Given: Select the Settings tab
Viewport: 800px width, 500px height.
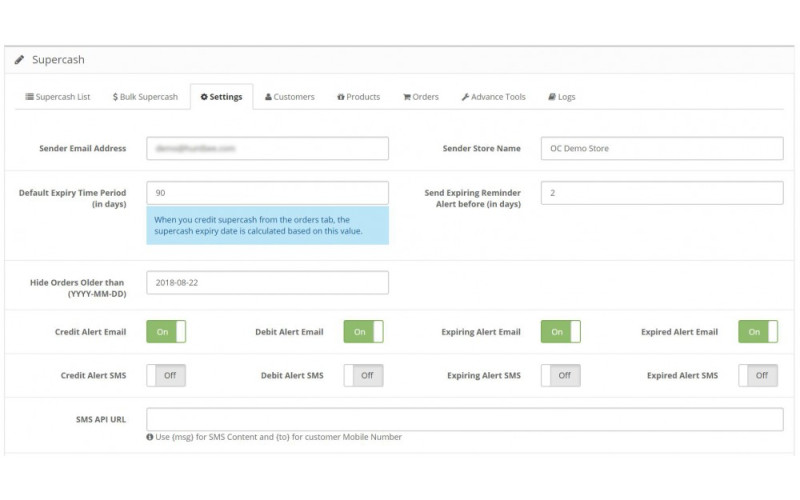Looking at the screenshot, I should click(x=221, y=97).
